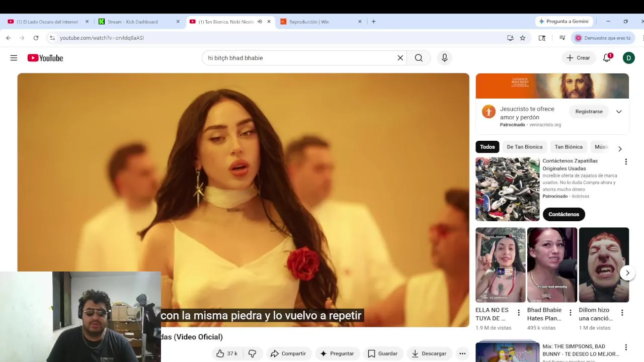View site information icon in address bar
Viewport: 644px width, 362px height.
tap(52, 38)
